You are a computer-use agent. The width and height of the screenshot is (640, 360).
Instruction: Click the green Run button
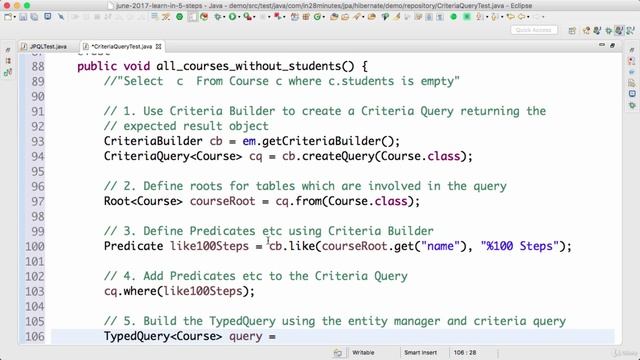232,17
